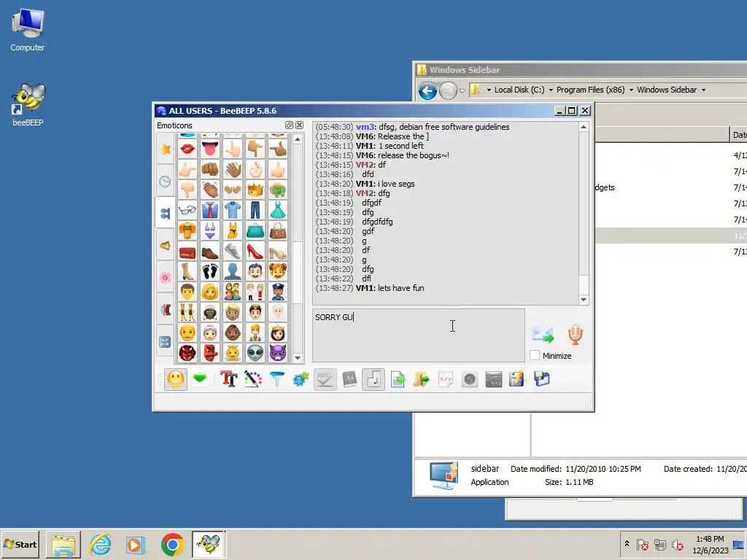Open Windows Media Player from taskbar
The width and height of the screenshot is (747, 560).
pyautogui.click(x=135, y=544)
